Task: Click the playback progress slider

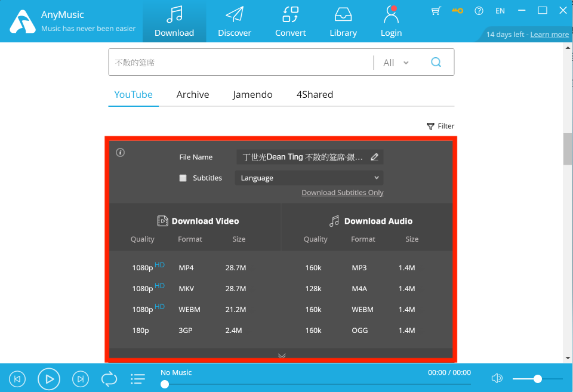Action: coord(316,384)
